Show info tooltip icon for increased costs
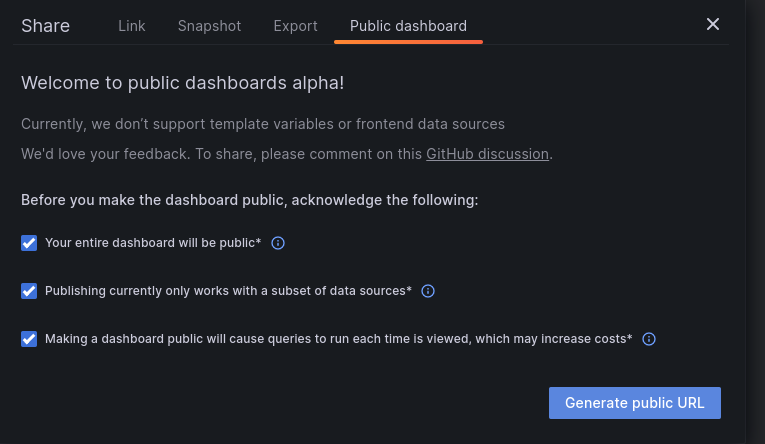 click(649, 339)
